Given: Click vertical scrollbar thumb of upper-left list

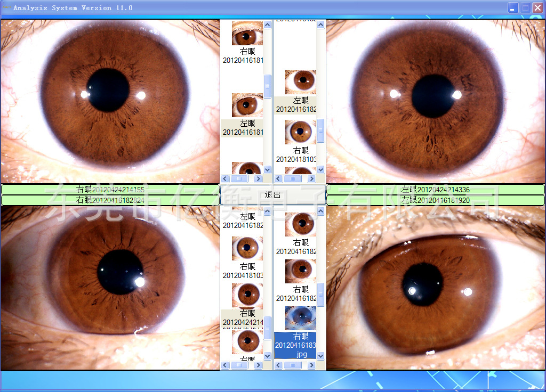Looking at the screenshot, I should point(268,86).
